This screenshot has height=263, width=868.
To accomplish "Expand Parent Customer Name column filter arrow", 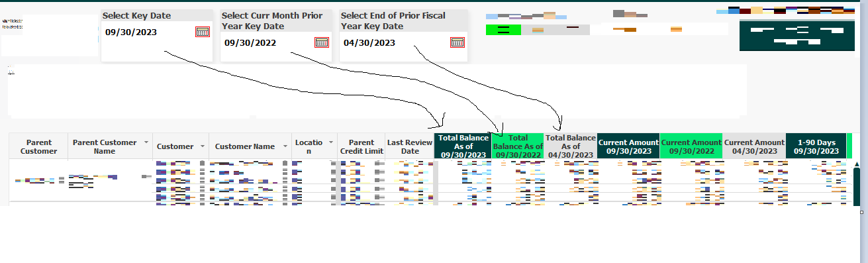I will coord(146,142).
